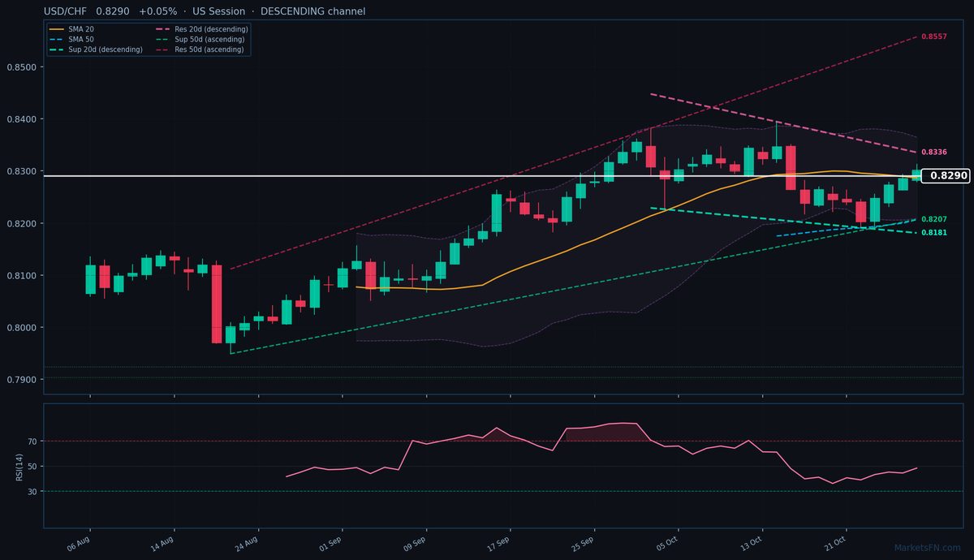The width and height of the screenshot is (974, 560).
Task: Click the 0.8207 support end label
Action: click(x=934, y=220)
